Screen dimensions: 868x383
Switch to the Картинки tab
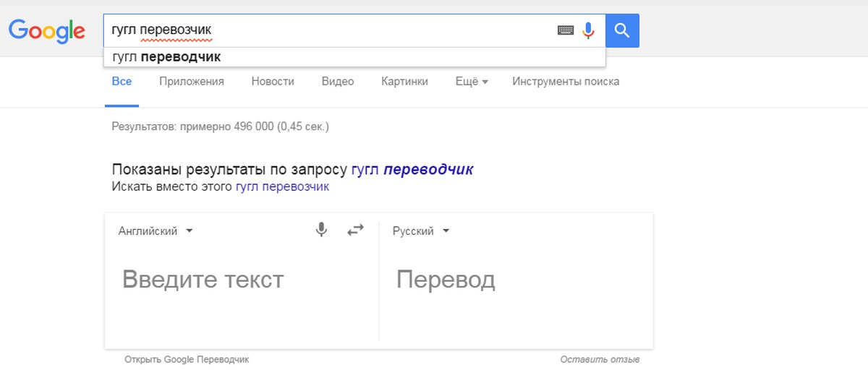click(x=404, y=82)
